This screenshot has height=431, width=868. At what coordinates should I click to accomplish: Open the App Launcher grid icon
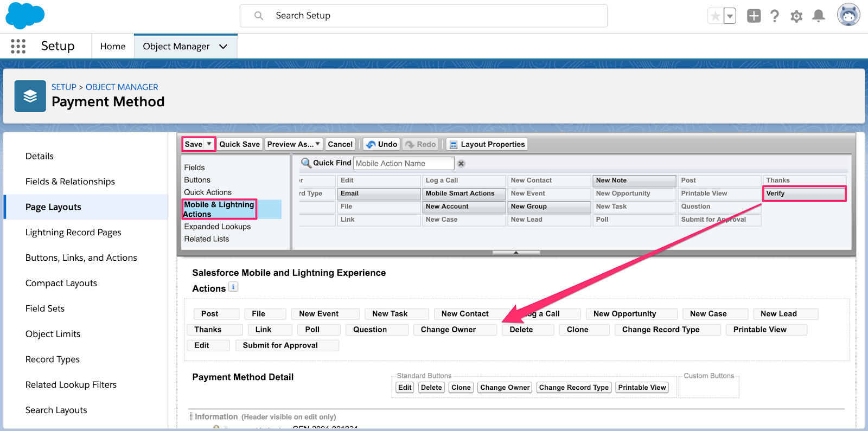point(18,46)
